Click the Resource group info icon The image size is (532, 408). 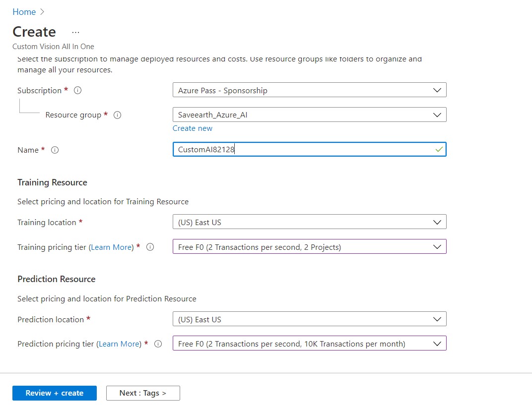point(118,115)
